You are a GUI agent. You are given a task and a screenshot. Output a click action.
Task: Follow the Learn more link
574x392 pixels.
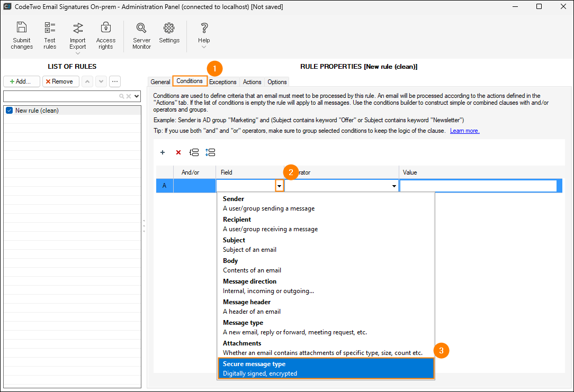(464, 131)
